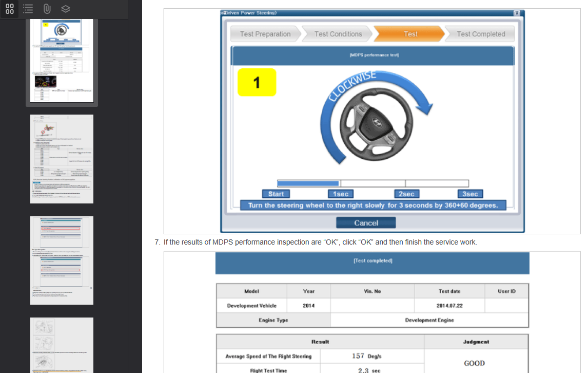Click the 'Judgment' table header
The height and width of the screenshot is (373, 588).
click(476, 342)
